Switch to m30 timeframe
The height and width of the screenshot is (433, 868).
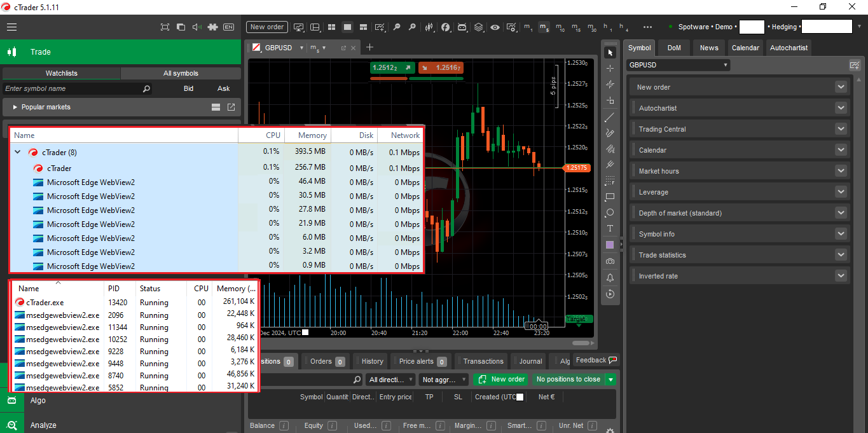[x=592, y=27]
